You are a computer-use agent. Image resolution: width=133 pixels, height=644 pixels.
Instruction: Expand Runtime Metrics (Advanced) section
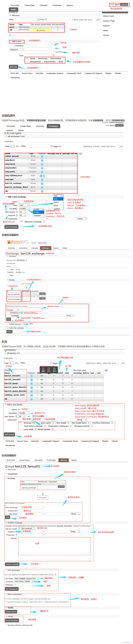(19, 625)
